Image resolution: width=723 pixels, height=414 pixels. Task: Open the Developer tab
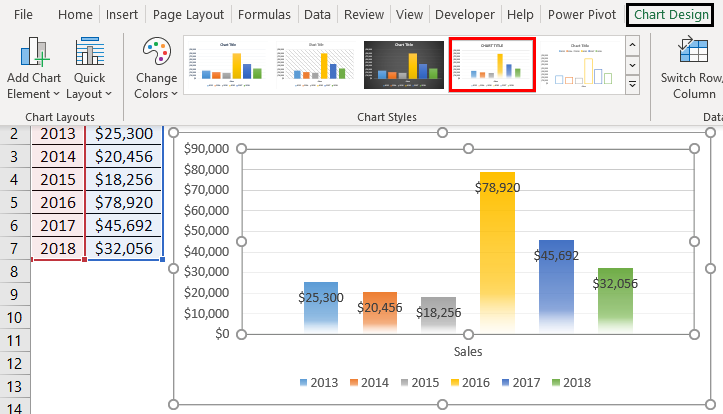coord(465,15)
